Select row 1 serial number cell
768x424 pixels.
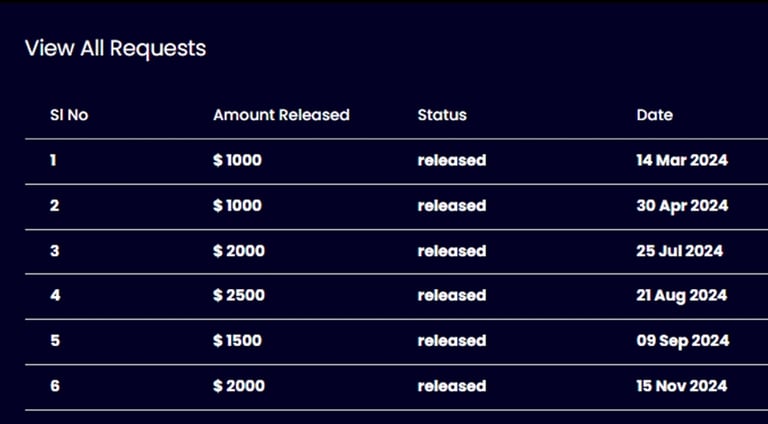coord(53,160)
